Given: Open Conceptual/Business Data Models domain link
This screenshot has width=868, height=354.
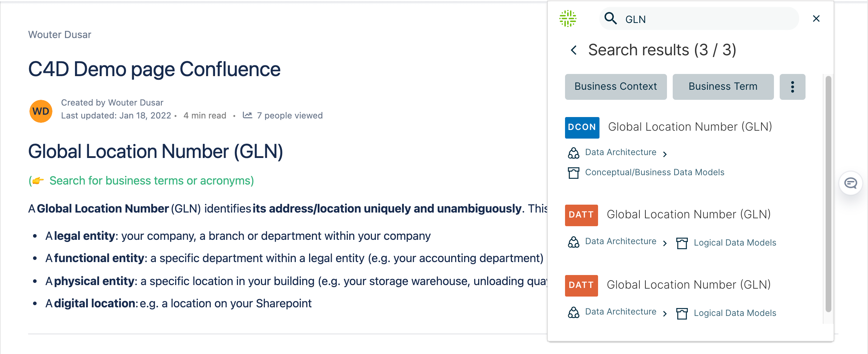Looking at the screenshot, I should pyautogui.click(x=654, y=173).
